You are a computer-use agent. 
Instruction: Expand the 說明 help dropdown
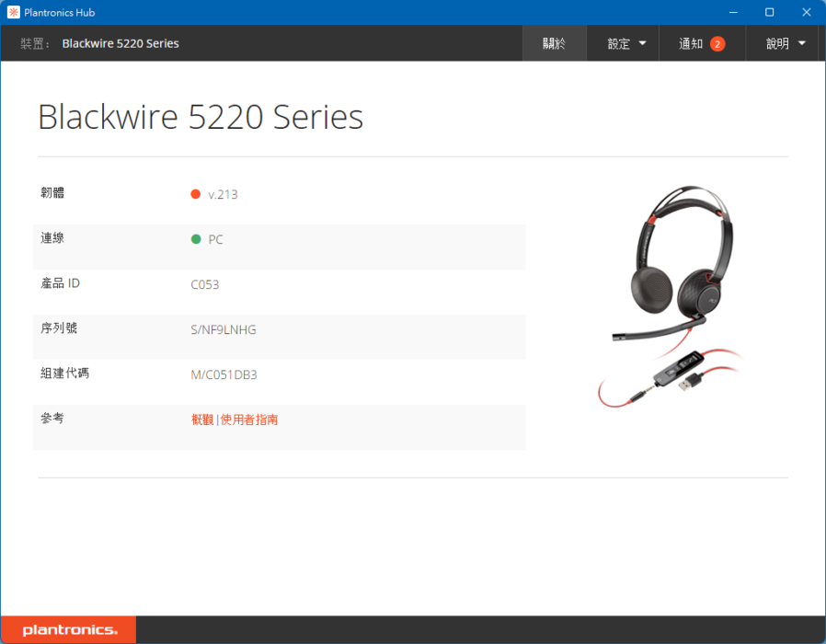tap(785, 43)
